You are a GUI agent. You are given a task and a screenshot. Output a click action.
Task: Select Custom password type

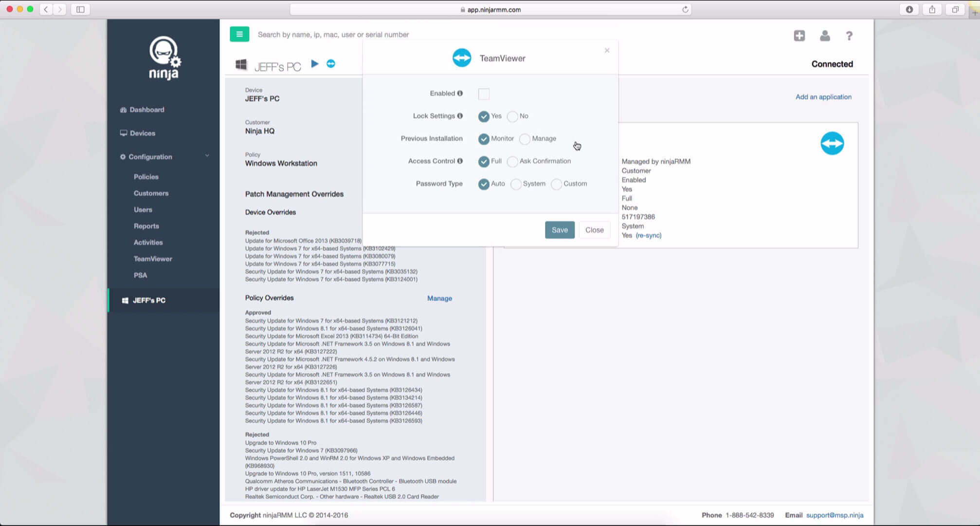(556, 184)
